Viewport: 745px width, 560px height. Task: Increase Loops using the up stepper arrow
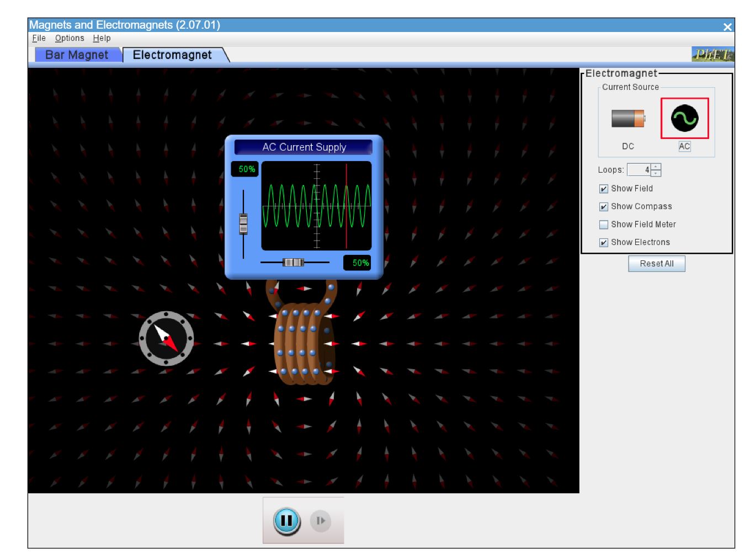click(x=656, y=167)
